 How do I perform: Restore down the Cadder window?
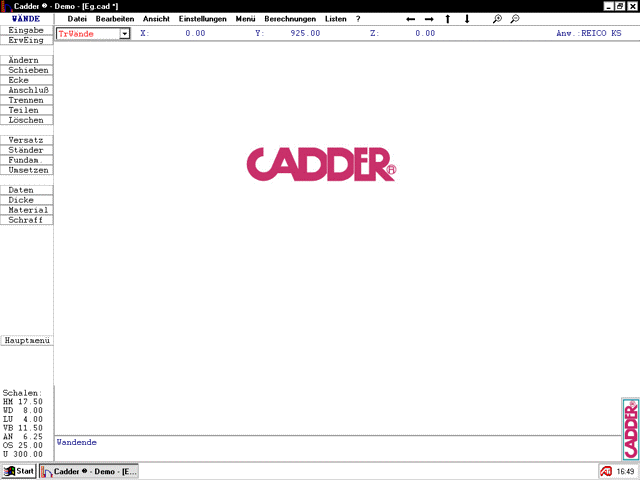pyautogui.click(x=620, y=6)
